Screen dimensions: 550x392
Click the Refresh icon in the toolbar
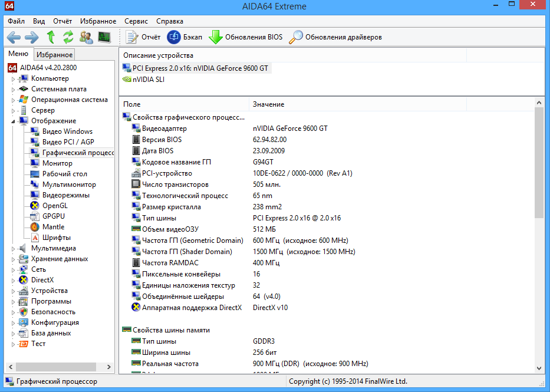tap(68, 37)
